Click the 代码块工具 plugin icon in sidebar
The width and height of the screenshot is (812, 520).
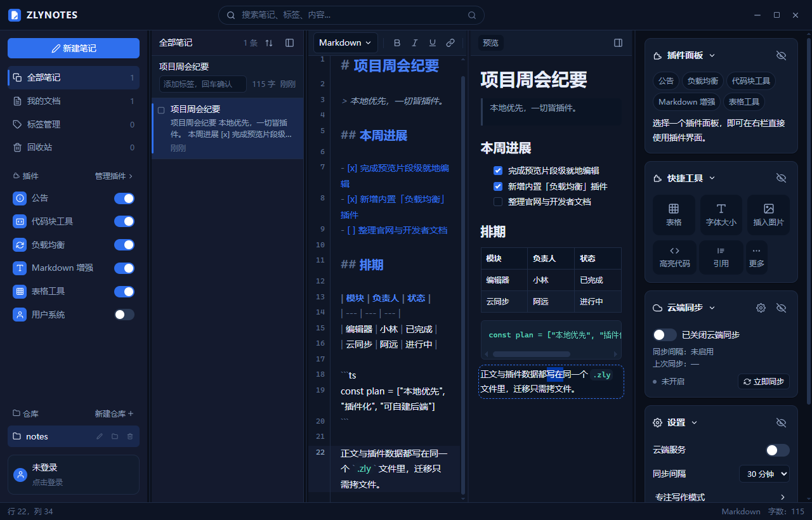pos(20,221)
